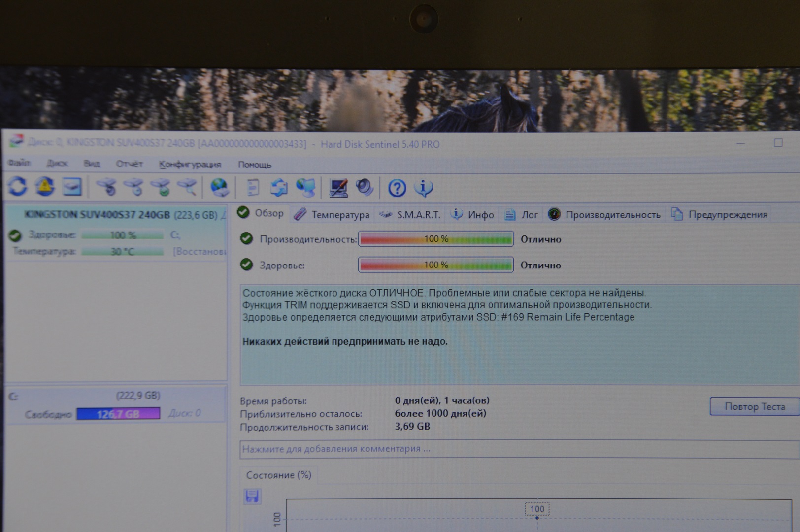Select the Состояние (%) graph tab
Viewport: 800px width, 532px height.
(279, 475)
